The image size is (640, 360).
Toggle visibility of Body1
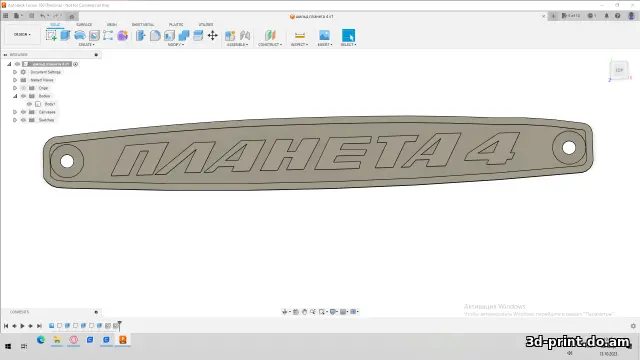pos(29,104)
